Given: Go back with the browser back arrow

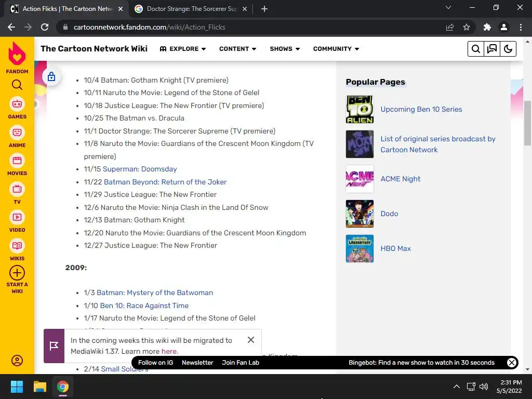Looking at the screenshot, I should [x=11, y=27].
